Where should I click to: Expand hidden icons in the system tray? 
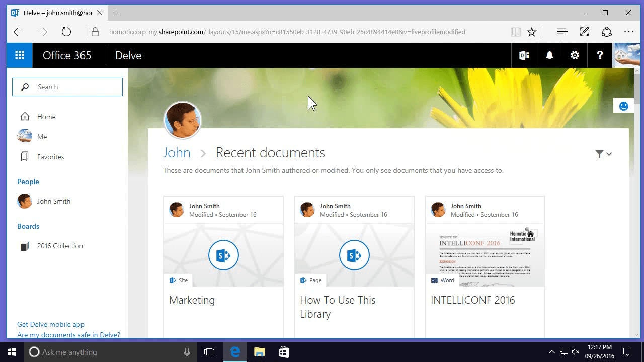click(x=552, y=352)
